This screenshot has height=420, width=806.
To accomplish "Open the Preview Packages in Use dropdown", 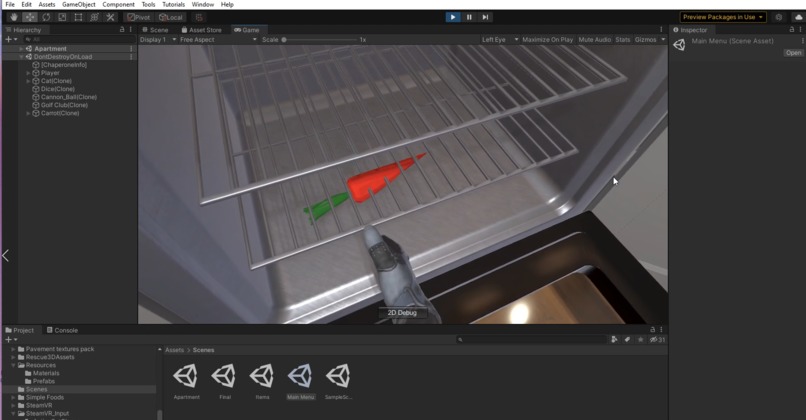I will point(723,17).
